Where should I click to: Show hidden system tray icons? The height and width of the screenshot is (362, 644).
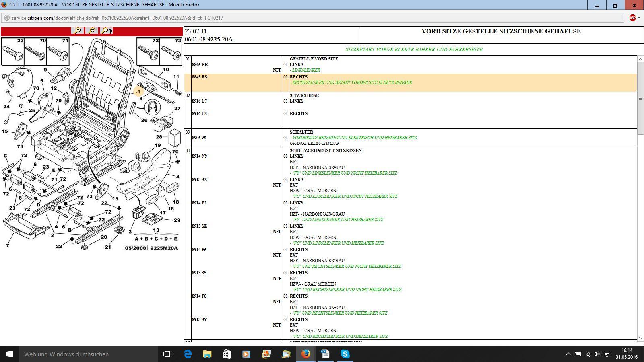pyautogui.click(x=568, y=354)
